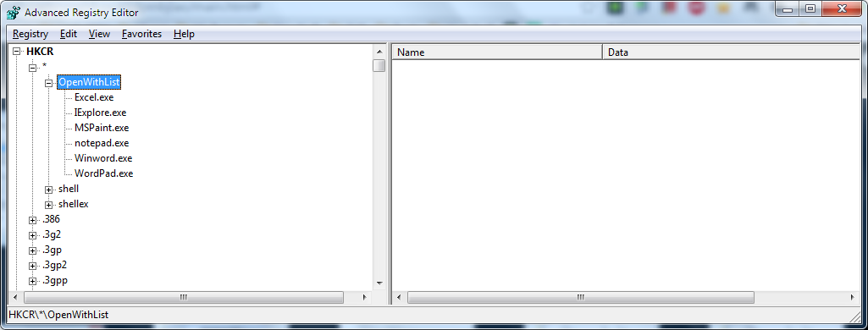
Task: Click tree pane horizontal scrollbar left arrow
Action: tap(14, 297)
